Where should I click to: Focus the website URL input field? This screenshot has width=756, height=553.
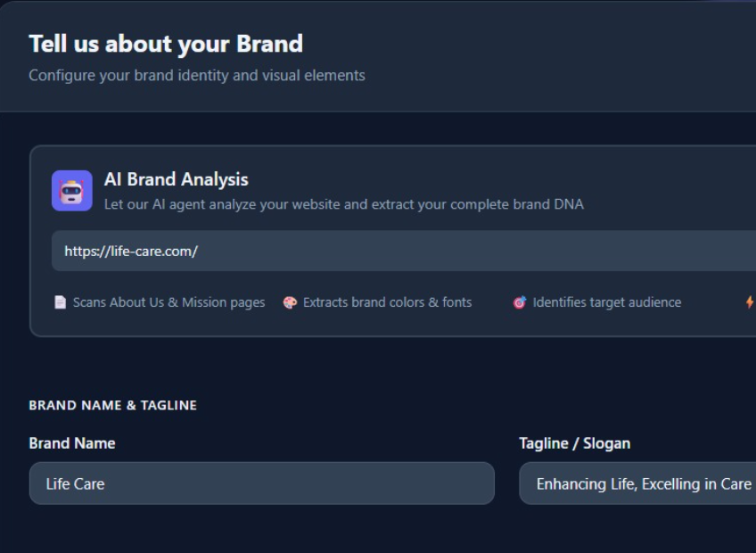[x=401, y=251]
